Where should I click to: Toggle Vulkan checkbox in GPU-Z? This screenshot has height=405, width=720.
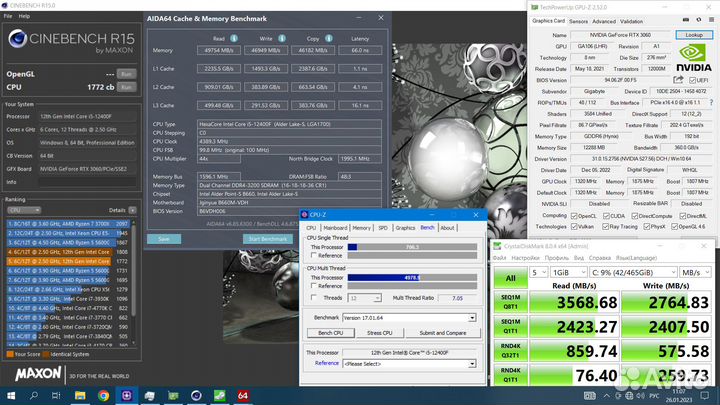pos(574,226)
